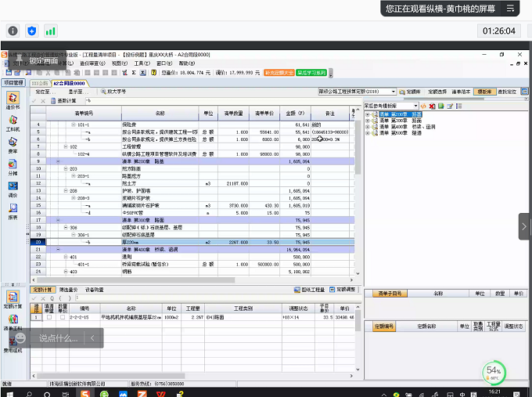The width and height of the screenshot is (532, 397).
Task: Click the 定额调整 icon button
Action: point(342,290)
